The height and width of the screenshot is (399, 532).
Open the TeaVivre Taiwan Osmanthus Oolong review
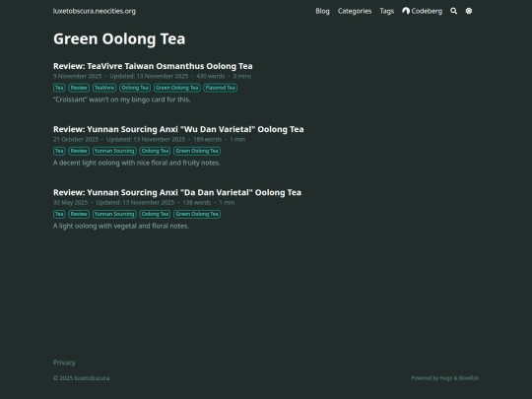153,66
